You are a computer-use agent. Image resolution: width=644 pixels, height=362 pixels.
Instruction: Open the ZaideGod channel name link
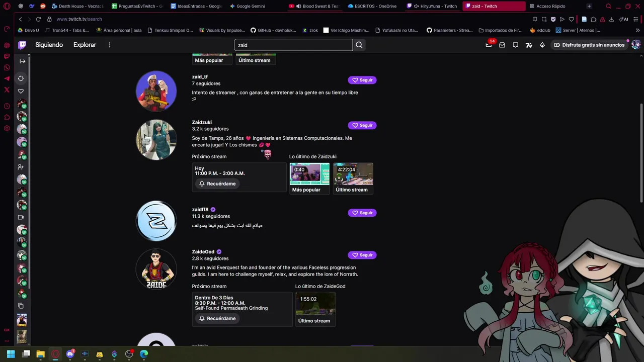pyautogui.click(x=203, y=251)
